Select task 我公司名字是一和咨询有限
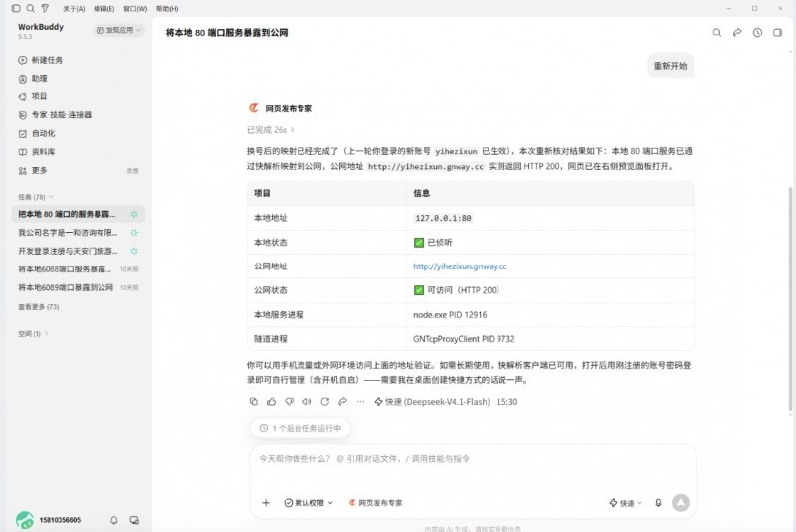796x532 pixels. coord(79,233)
